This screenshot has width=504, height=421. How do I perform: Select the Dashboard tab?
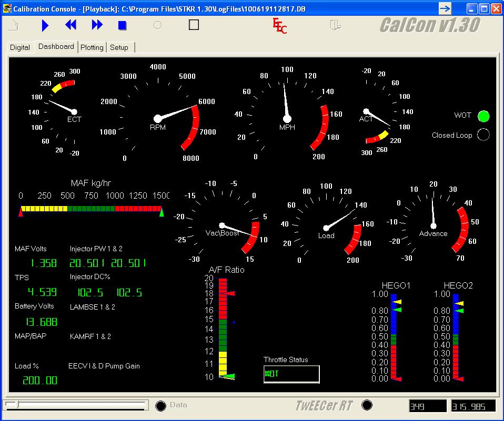coord(56,47)
